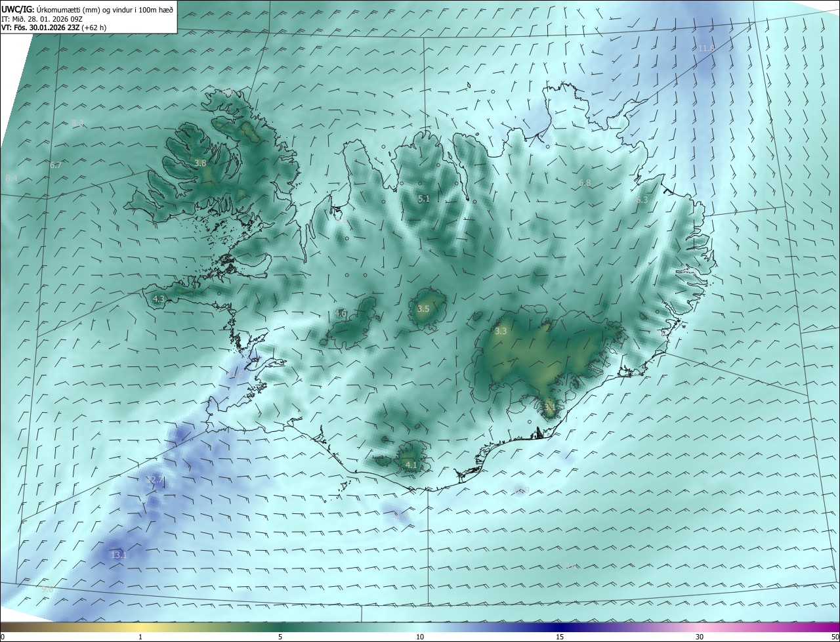
Task: Click the 10 tick on the color scale
Action: 420,637
